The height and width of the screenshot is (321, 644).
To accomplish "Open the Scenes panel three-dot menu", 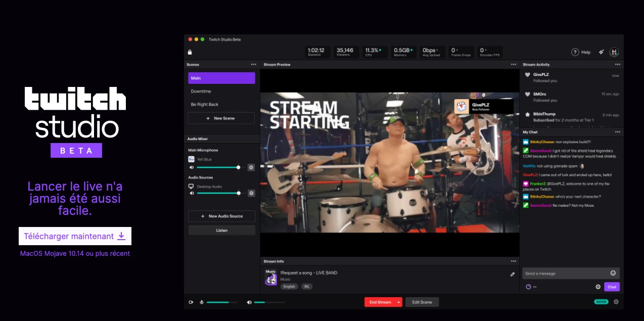I will click(x=253, y=65).
